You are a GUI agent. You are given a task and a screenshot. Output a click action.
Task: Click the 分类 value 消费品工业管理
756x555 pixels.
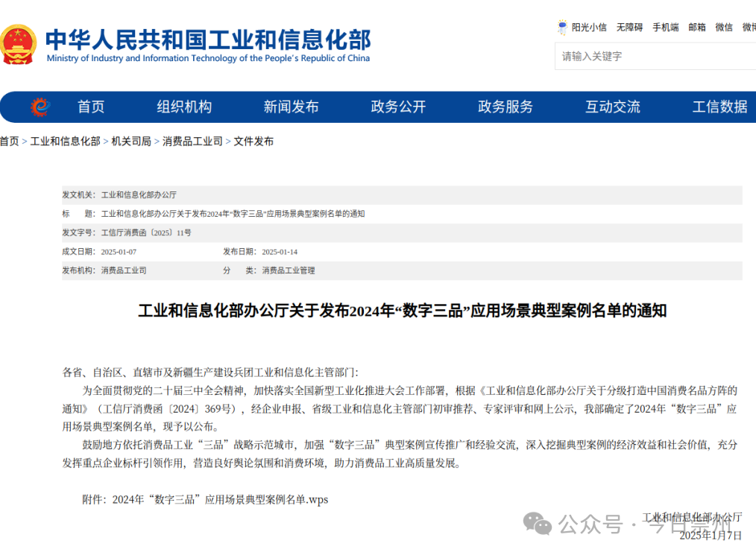289,270
